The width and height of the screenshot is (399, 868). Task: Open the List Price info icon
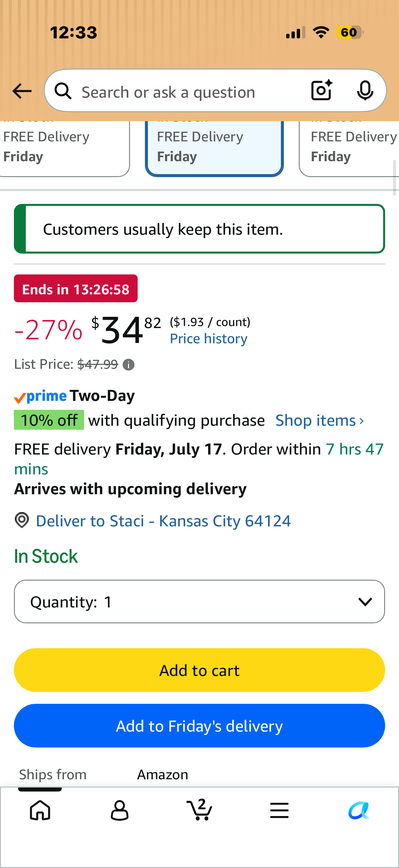click(128, 364)
